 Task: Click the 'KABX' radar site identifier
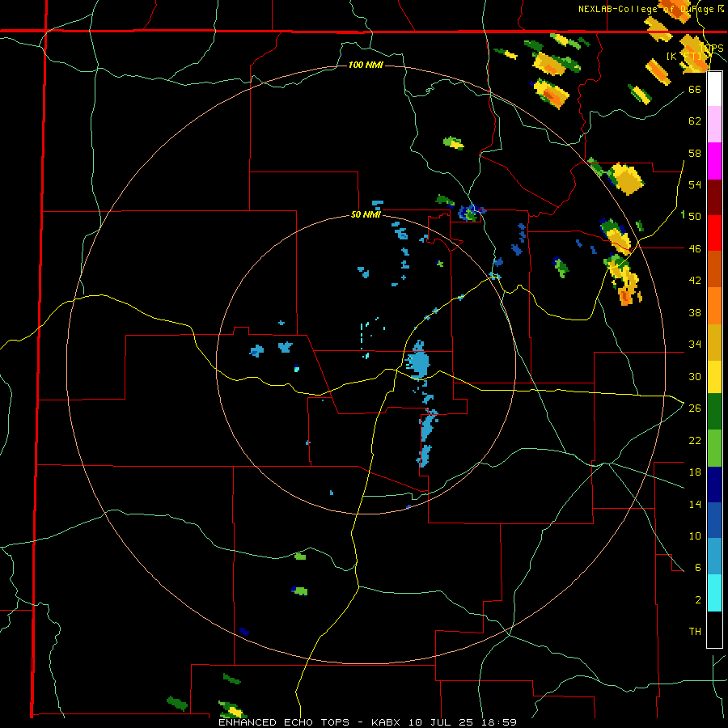tap(387, 722)
